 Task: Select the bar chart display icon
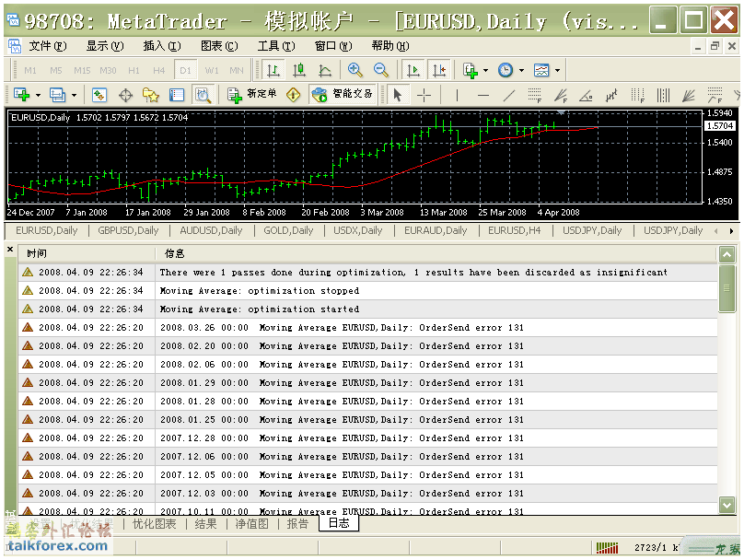click(273, 70)
